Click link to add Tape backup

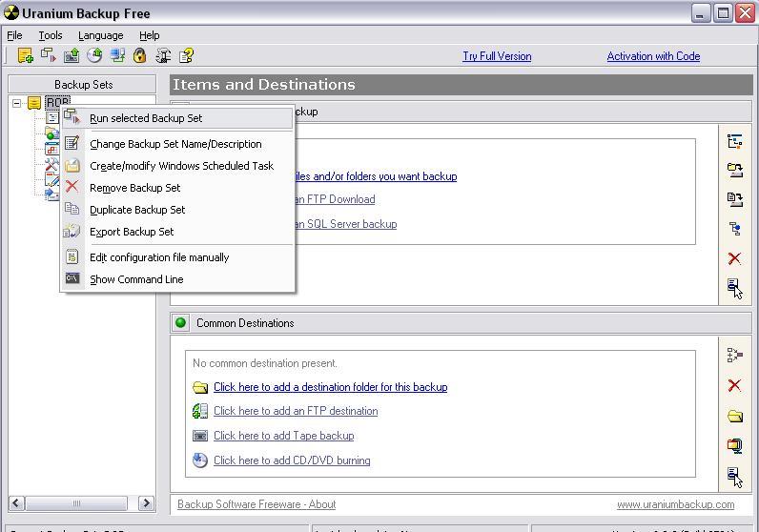click(283, 436)
